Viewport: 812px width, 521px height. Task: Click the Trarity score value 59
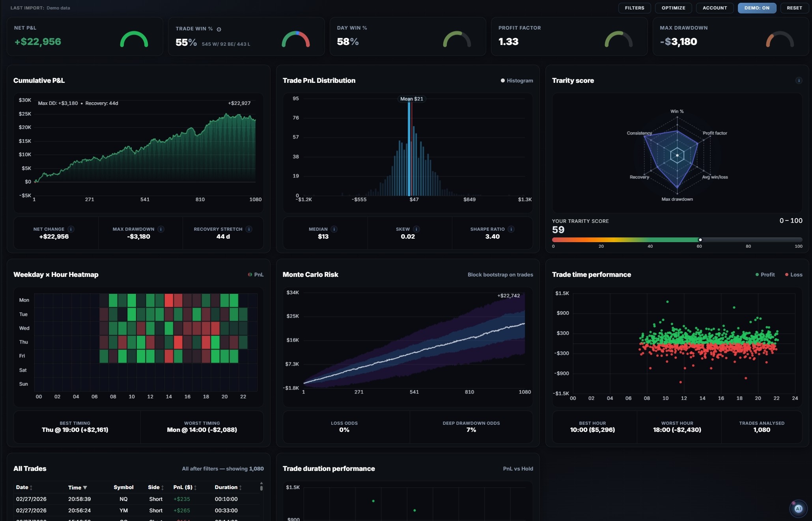click(x=558, y=230)
